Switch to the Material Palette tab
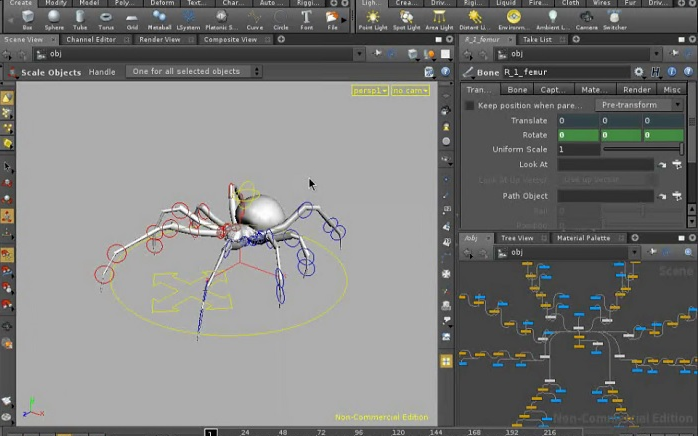The height and width of the screenshot is (436, 698). [583, 238]
